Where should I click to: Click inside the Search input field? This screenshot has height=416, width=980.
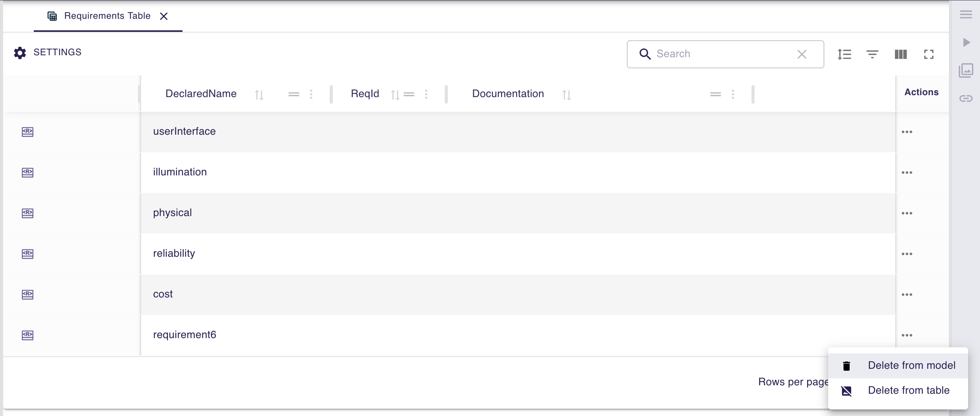[x=721, y=54]
